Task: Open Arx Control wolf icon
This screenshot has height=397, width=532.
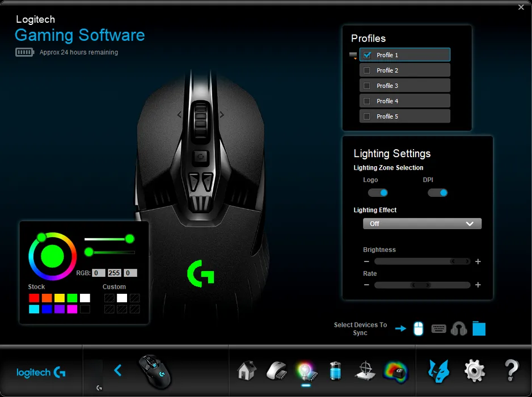Action: pos(439,371)
